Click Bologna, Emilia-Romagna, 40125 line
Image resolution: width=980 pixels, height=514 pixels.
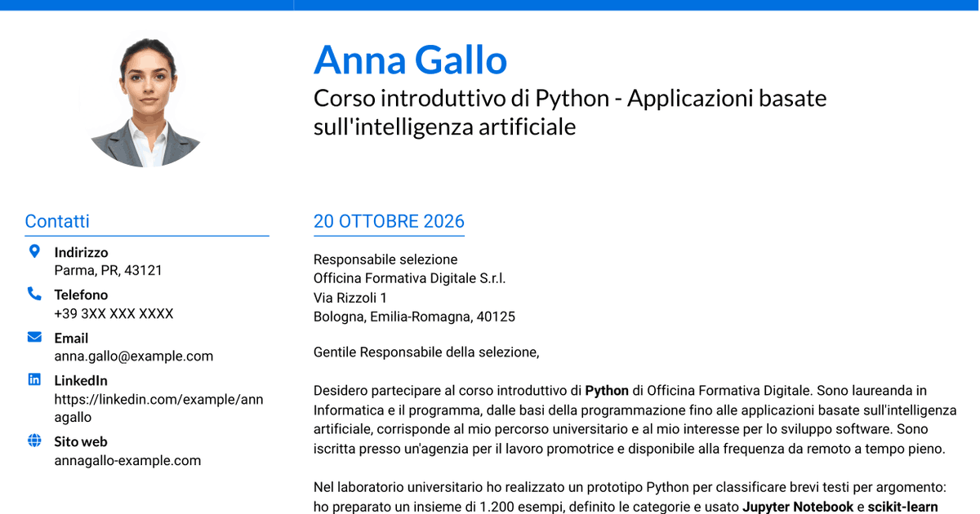tap(414, 317)
